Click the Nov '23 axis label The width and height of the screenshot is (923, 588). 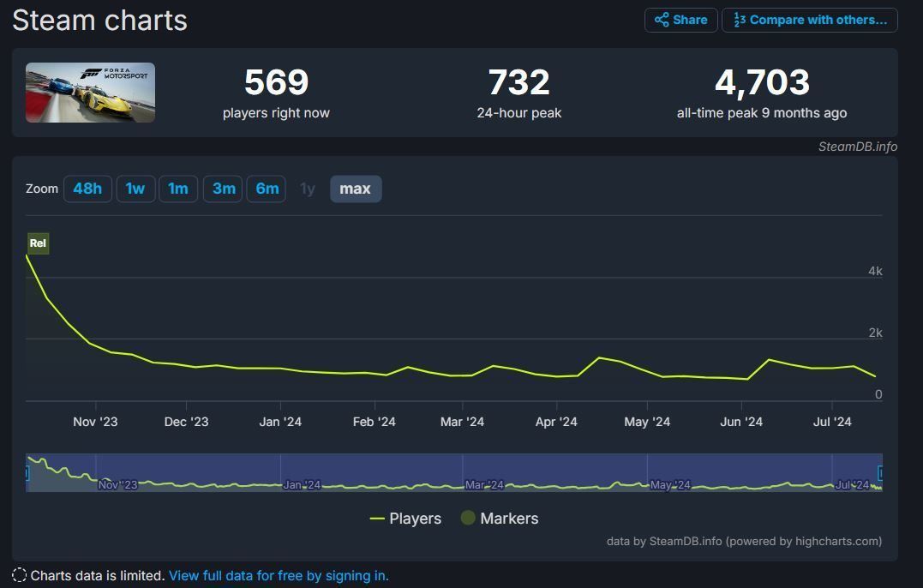tap(95, 422)
